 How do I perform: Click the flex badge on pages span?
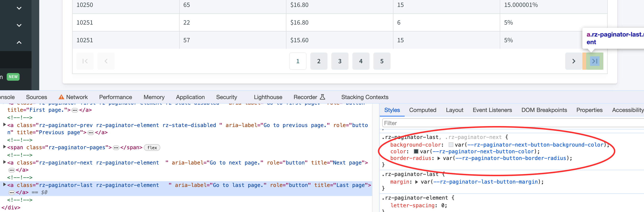click(152, 148)
